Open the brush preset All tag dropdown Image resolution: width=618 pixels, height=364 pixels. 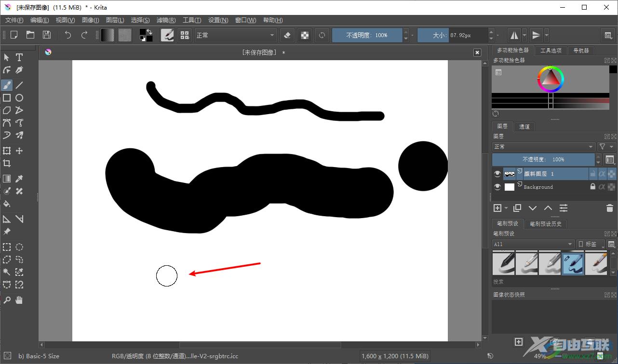tap(533, 244)
